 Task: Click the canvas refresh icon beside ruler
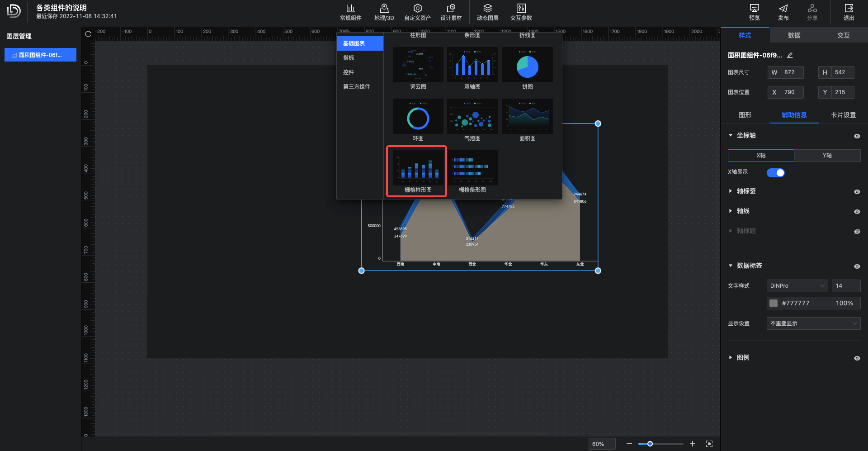tap(88, 34)
